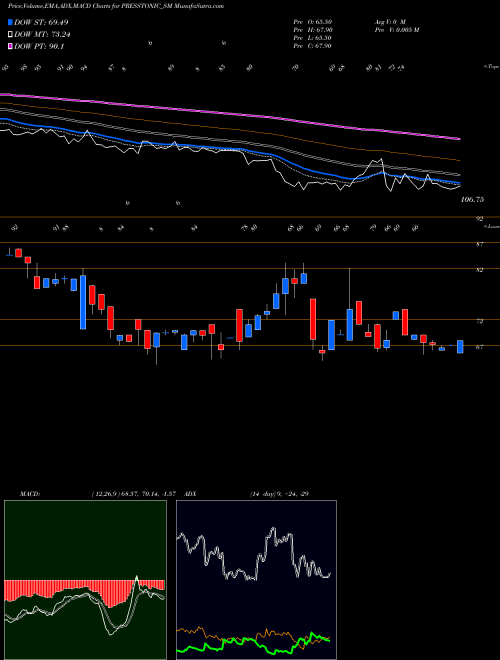Click the 'Pre C: 67.90' close value
Viewport: 500px width, 660px height.
click(x=312, y=46)
